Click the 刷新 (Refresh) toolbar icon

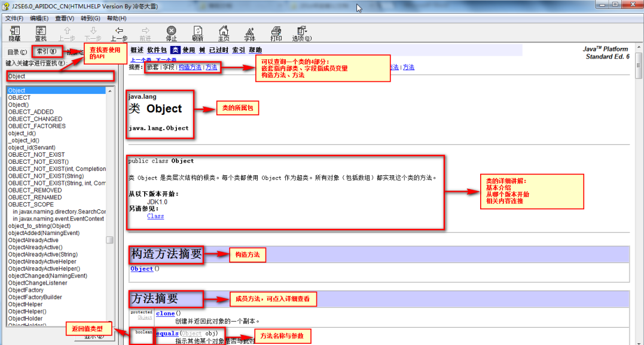point(197,31)
